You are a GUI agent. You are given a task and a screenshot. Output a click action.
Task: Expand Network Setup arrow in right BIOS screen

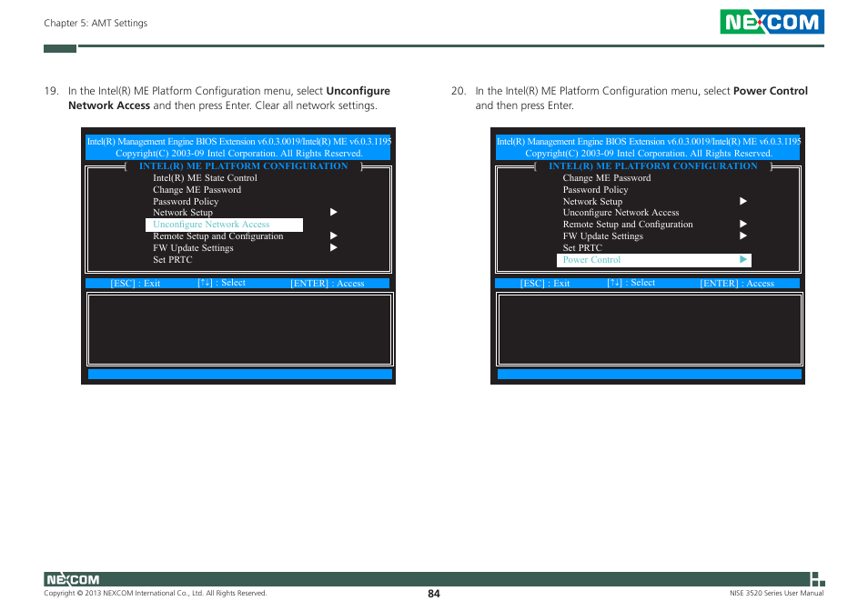coord(742,201)
